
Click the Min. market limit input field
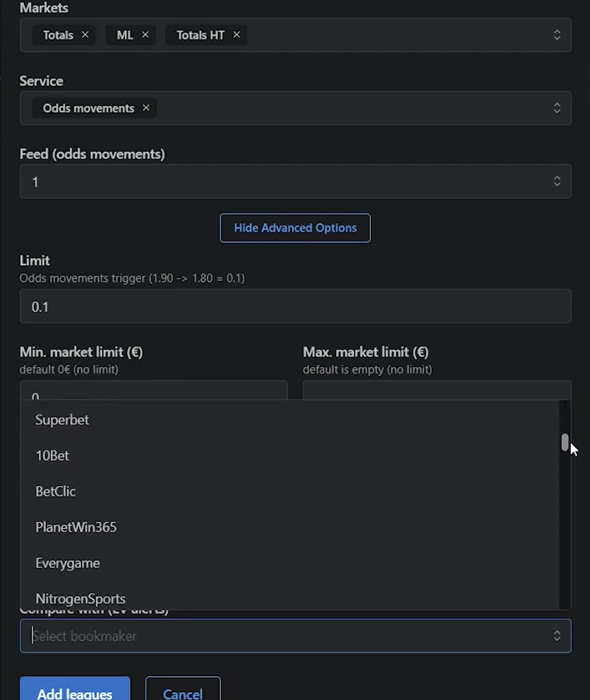coord(154,390)
